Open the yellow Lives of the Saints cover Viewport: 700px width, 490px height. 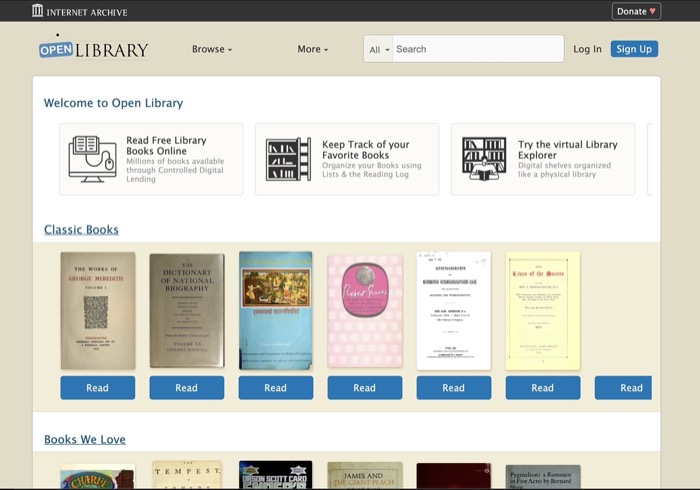[543, 311]
